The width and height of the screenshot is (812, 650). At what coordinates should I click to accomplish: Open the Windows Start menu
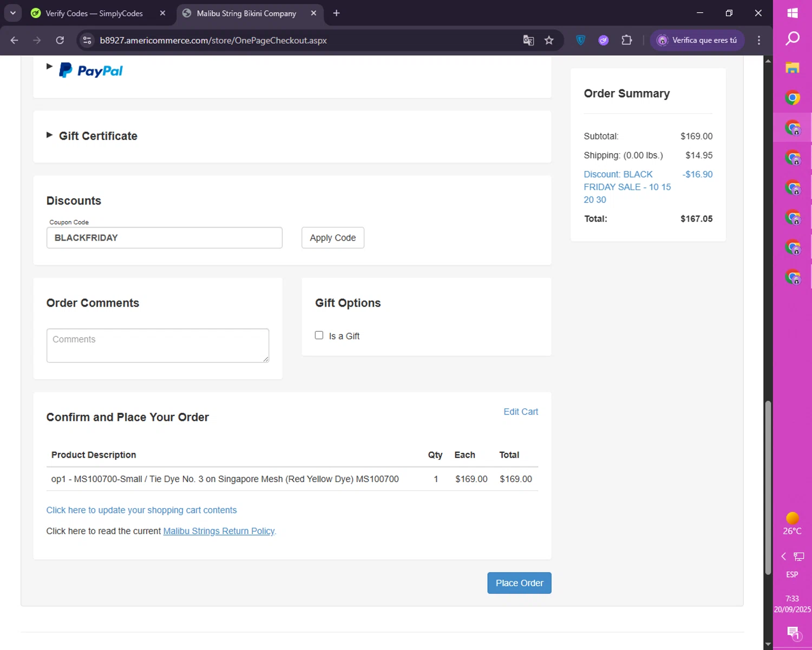793,13
